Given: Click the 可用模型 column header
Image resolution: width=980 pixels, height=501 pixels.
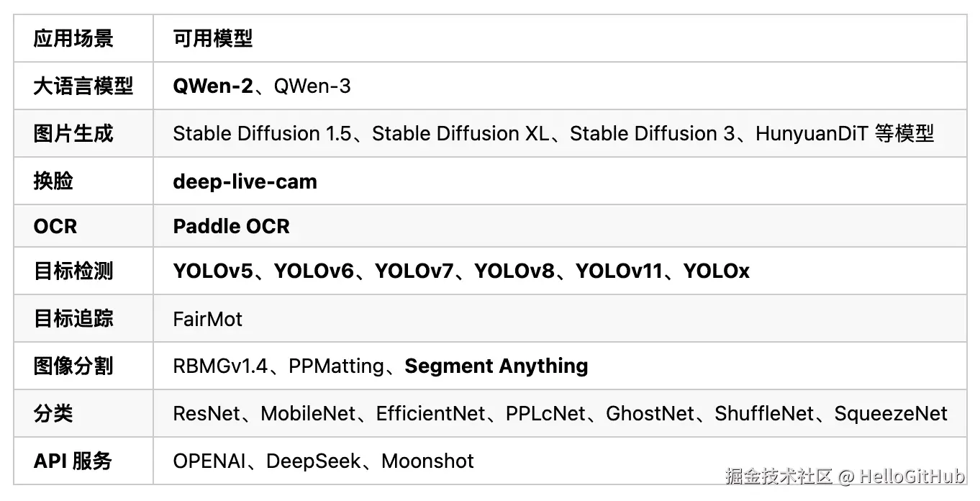Looking at the screenshot, I should pos(213,38).
